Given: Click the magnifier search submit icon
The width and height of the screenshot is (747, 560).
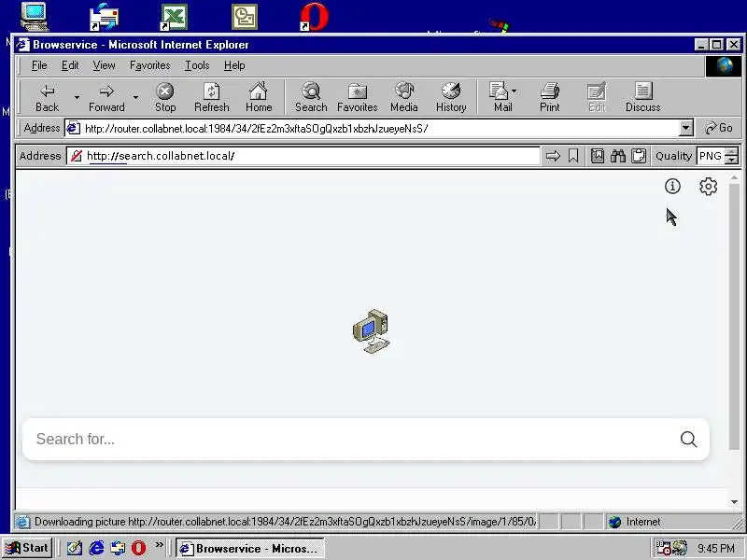Looking at the screenshot, I should (688, 439).
